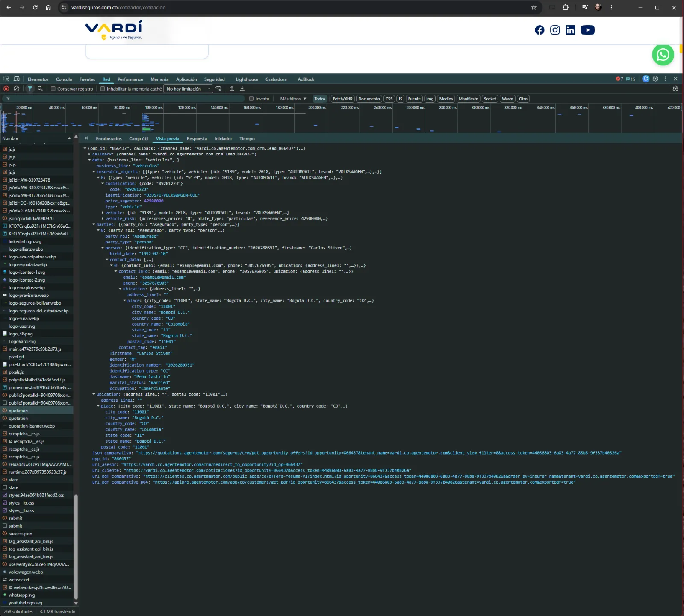Collapse the insurable_objects node

[94, 172]
